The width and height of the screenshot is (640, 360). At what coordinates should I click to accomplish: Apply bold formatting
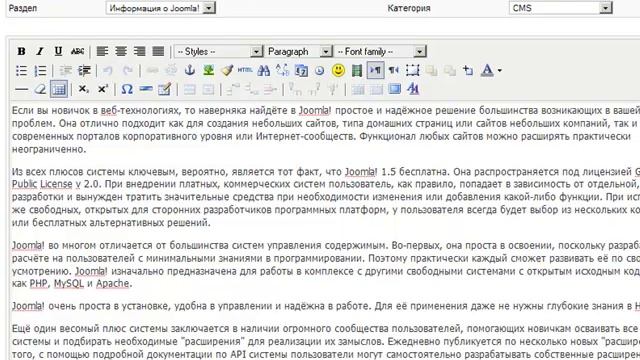click(x=21, y=51)
